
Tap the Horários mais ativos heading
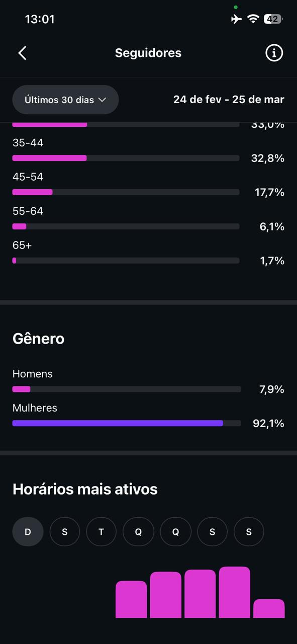(x=85, y=489)
